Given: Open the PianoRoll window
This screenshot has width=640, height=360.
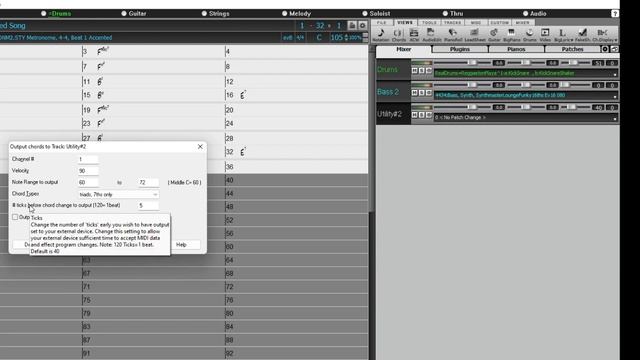Looking at the screenshot, I should [453, 35].
